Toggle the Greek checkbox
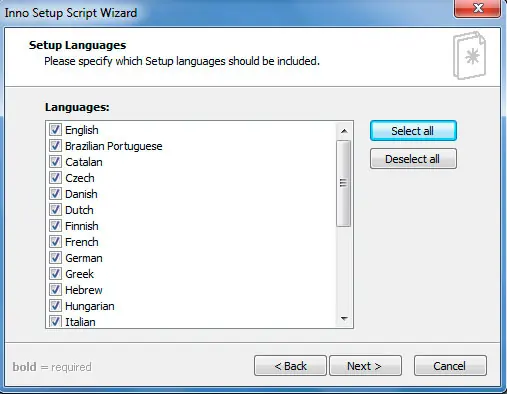The width and height of the screenshot is (507, 394). 55,273
